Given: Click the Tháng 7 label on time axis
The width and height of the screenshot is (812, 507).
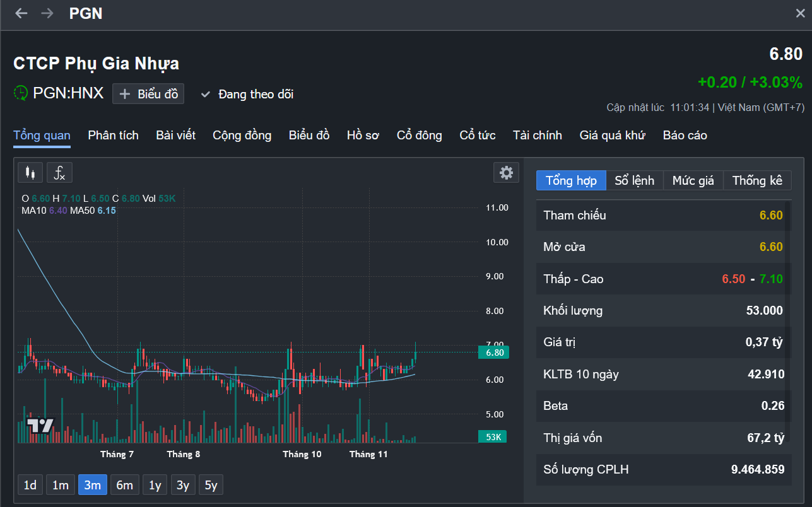Looking at the screenshot, I should (117, 454).
